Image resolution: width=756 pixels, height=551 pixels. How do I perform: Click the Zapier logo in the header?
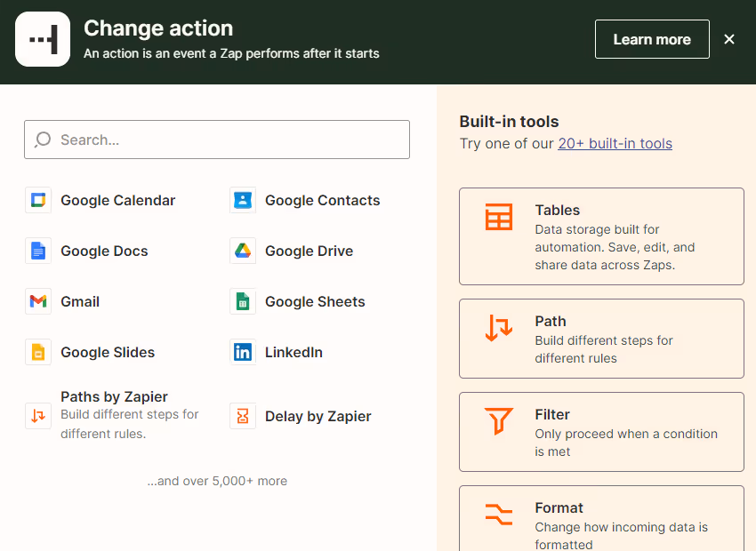[x=39, y=39]
